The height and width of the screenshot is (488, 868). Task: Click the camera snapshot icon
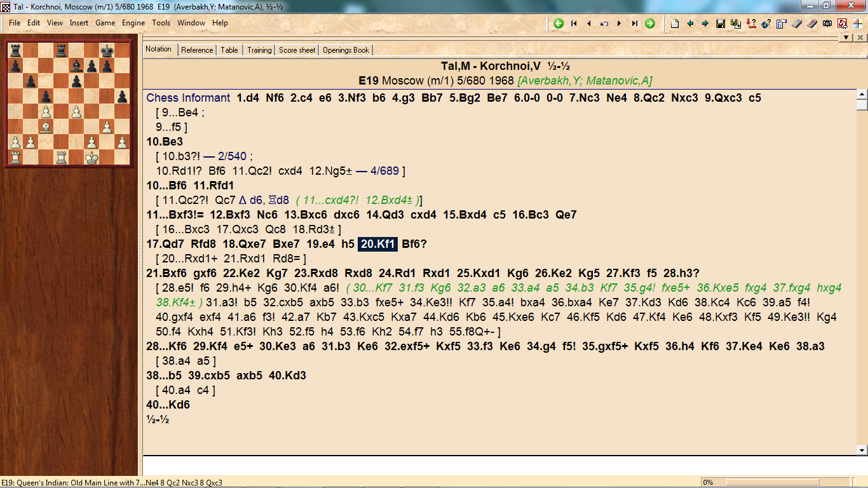pyautogui.click(x=827, y=24)
